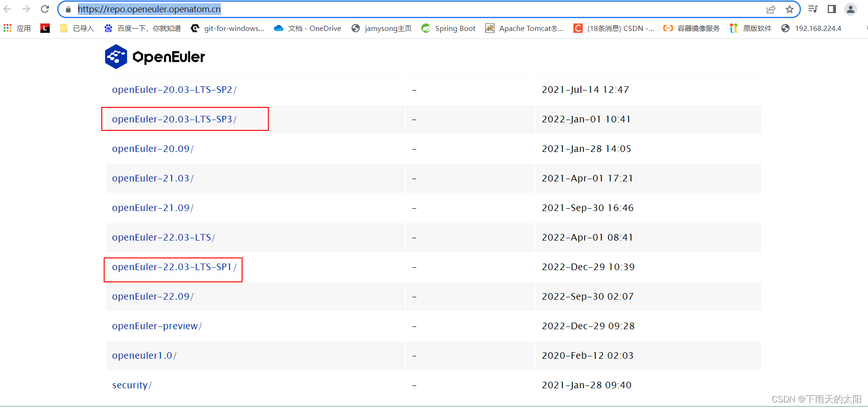Open the openEuler-22.09 directory
This screenshot has height=408, width=868.
point(152,296)
